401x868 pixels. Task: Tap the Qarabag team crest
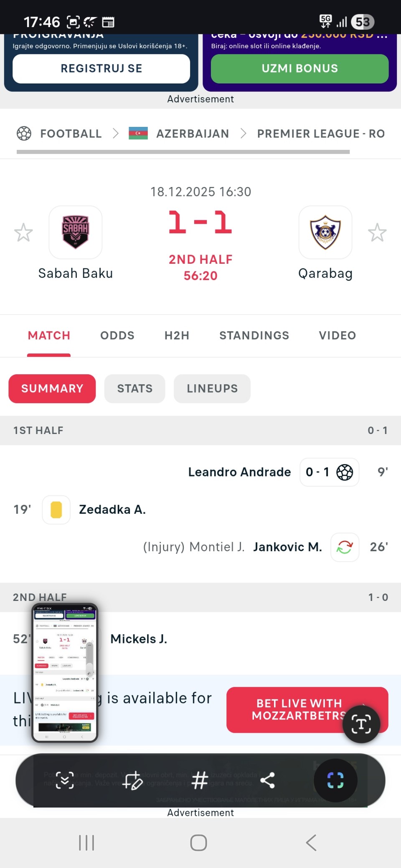click(325, 232)
